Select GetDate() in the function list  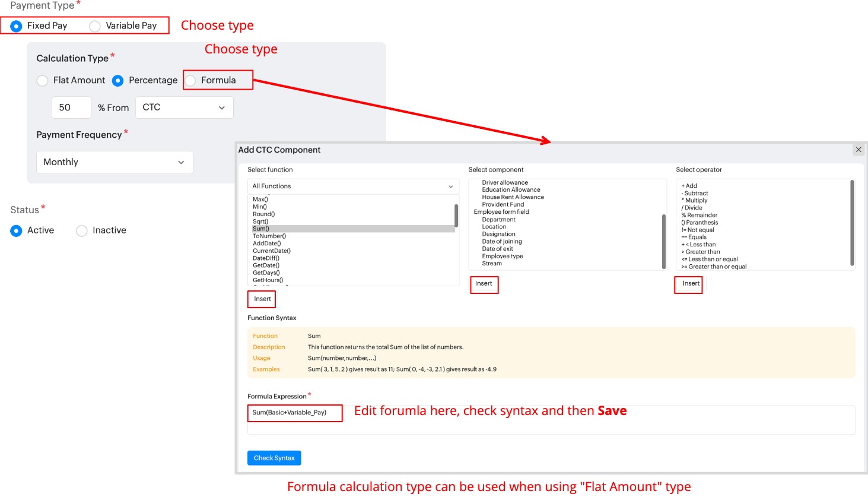tap(266, 265)
